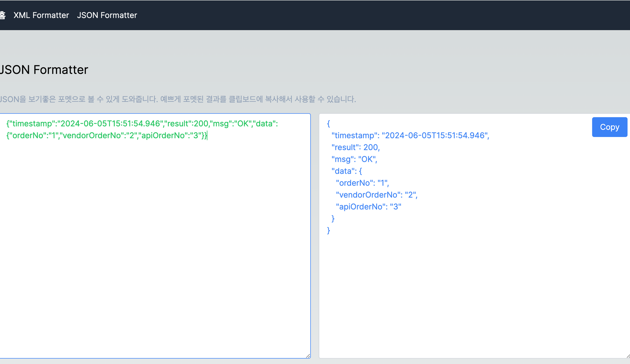
Task: Click the "apiOrderNo": "3" output line
Action: pyautogui.click(x=368, y=207)
